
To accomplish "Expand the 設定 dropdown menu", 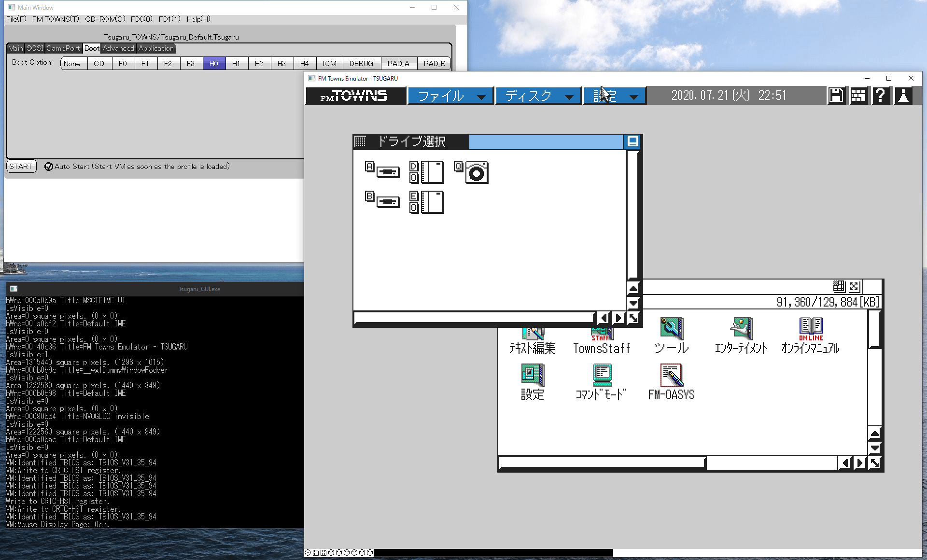I will pos(614,96).
